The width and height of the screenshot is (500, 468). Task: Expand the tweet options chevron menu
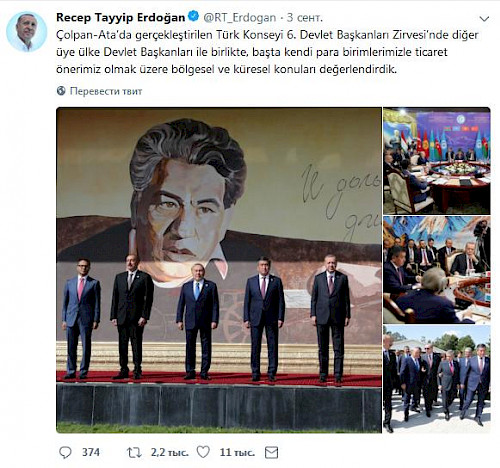point(484,19)
